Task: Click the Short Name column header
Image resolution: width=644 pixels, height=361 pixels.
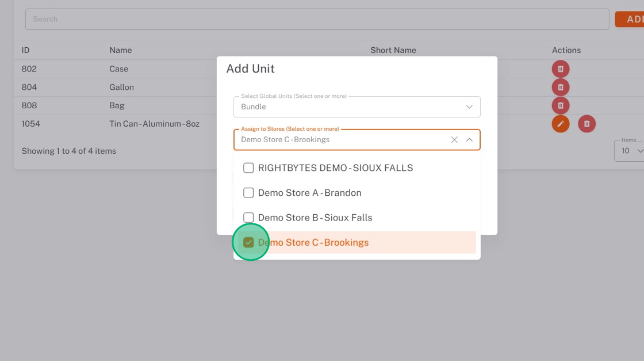Action: (x=393, y=50)
